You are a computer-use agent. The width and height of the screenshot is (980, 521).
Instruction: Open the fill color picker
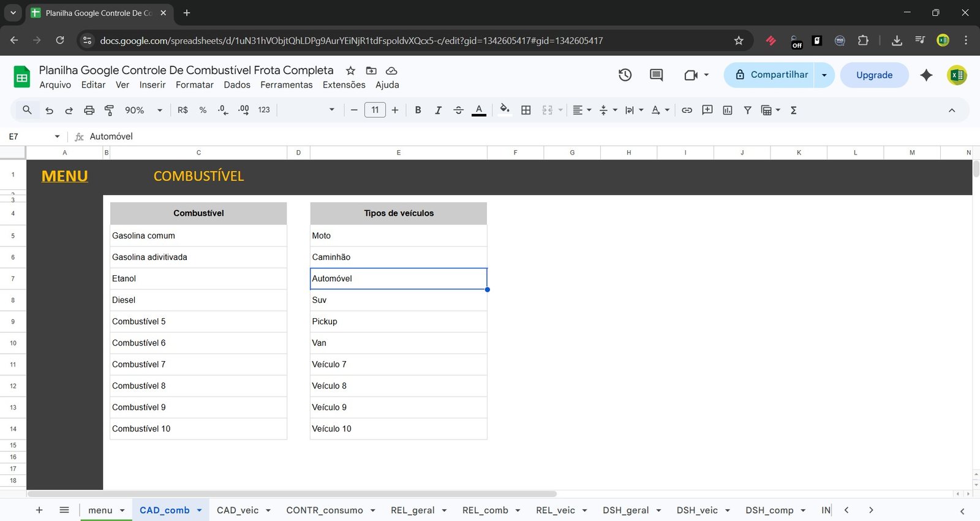pyautogui.click(x=505, y=110)
